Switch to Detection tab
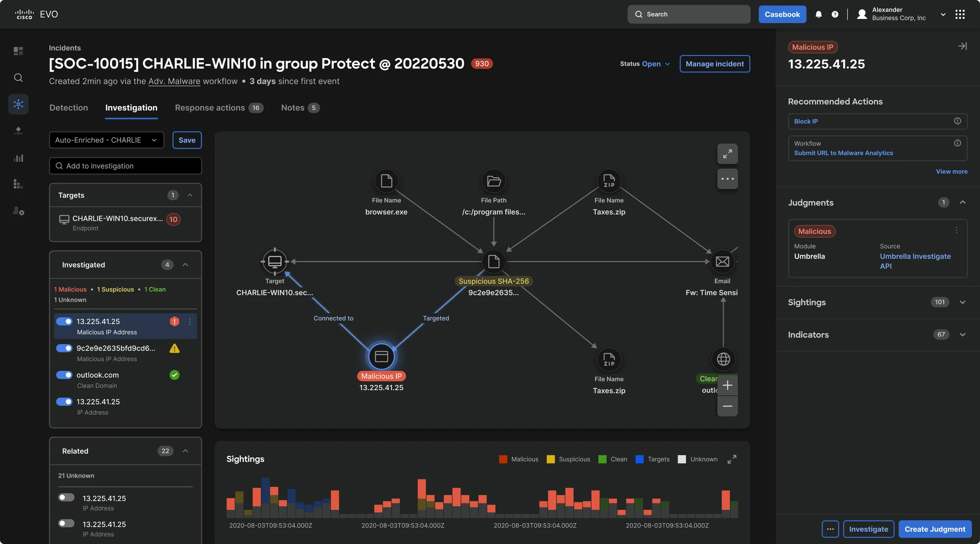980x544 pixels. point(69,108)
